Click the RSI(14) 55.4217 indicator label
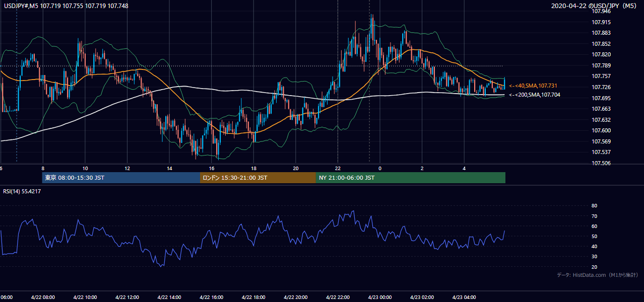The image size is (644, 302). 22,191
